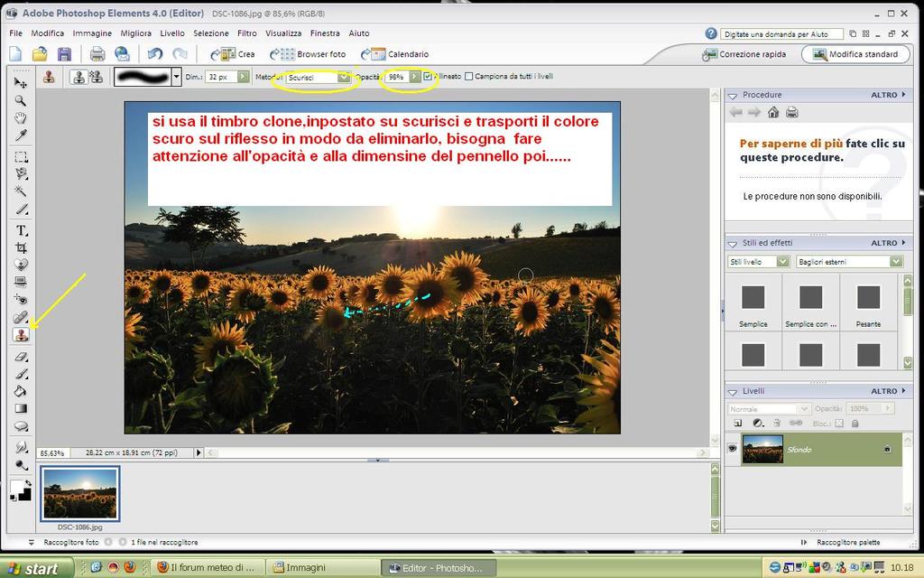The image size is (924, 578).
Task: Open the Bagliori esterni dropdown
Action: (895, 261)
